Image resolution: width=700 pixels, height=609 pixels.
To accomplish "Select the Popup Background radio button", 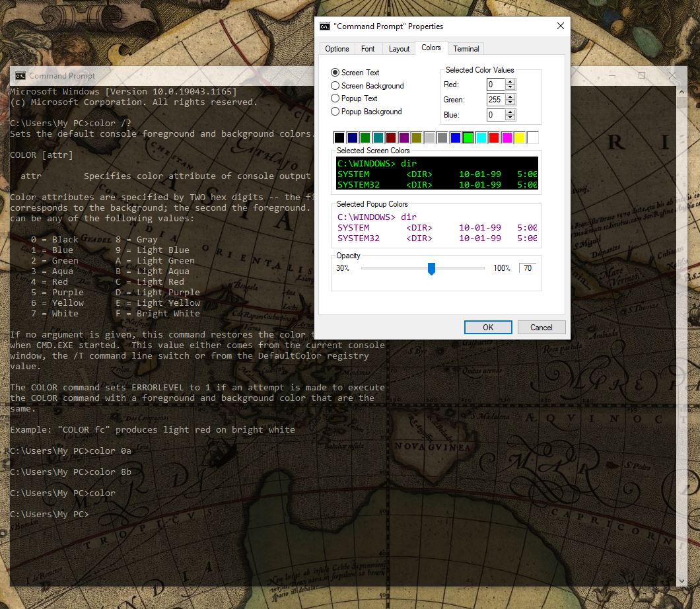I will coord(336,112).
